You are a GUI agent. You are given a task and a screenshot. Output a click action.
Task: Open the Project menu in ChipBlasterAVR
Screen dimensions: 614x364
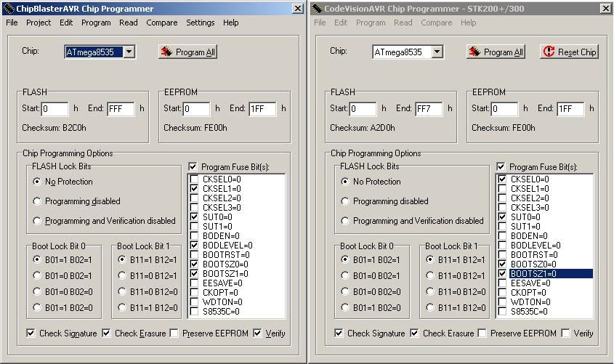(39, 23)
